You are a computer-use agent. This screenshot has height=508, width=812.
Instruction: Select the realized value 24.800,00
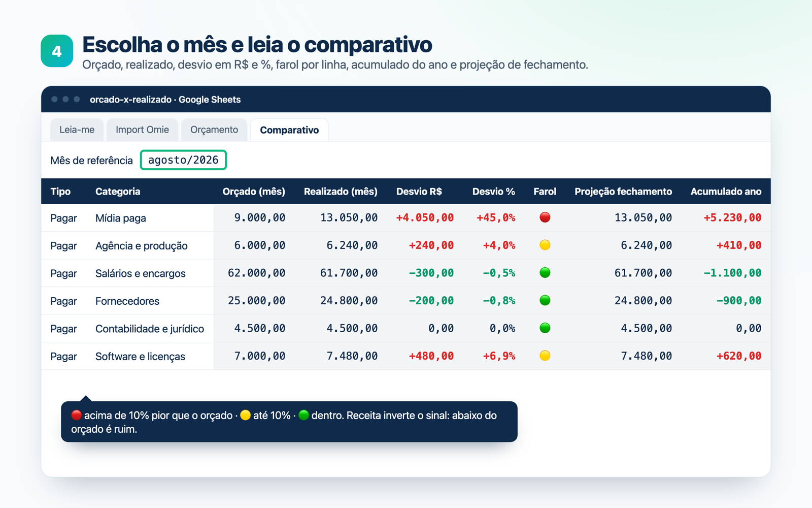[x=349, y=301]
